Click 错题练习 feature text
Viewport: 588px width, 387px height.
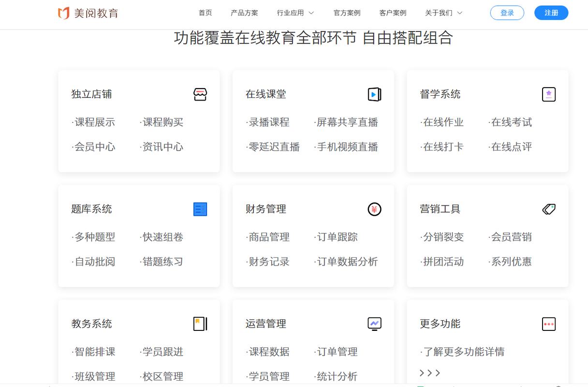(x=162, y=262)
